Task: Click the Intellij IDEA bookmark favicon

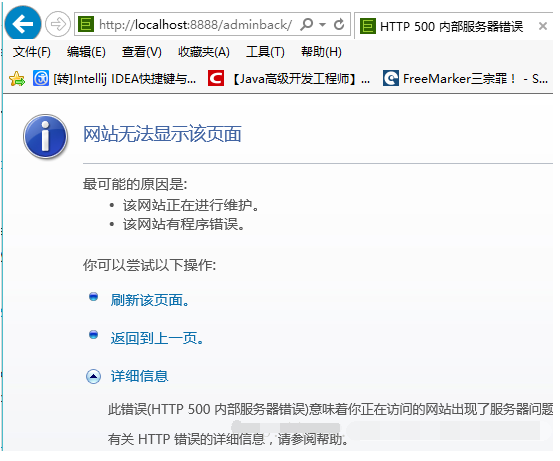Action: click(x=41, y=78)
